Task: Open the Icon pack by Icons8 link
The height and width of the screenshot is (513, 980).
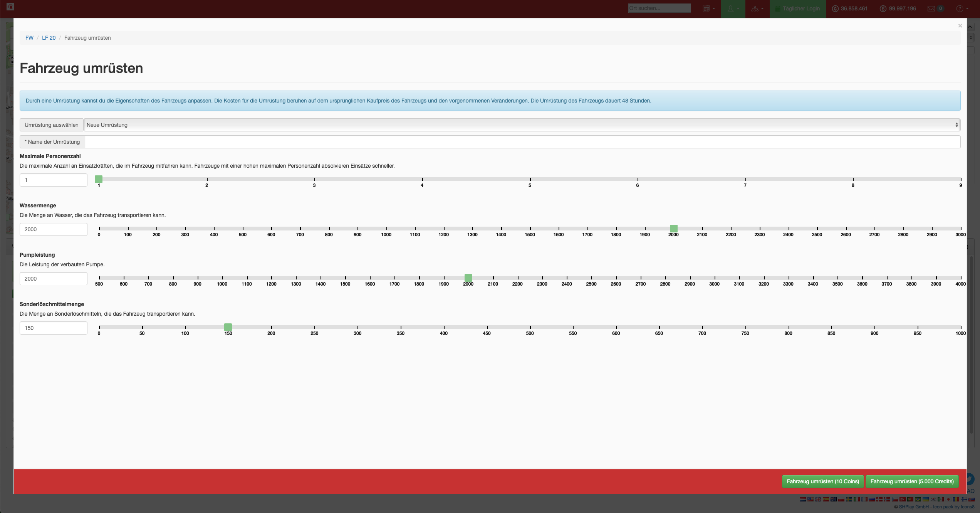Action: [x=954, y=507]
